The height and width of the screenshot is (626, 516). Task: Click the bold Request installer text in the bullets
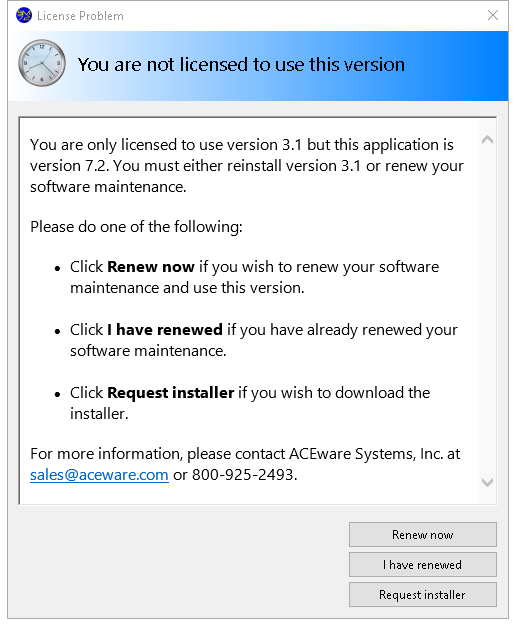point(171,393)
